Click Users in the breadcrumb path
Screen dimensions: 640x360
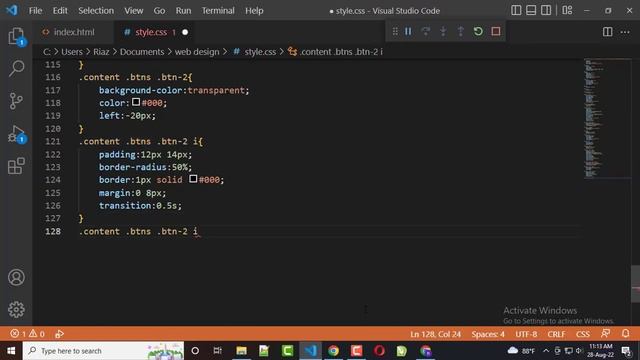click(72, 52)
